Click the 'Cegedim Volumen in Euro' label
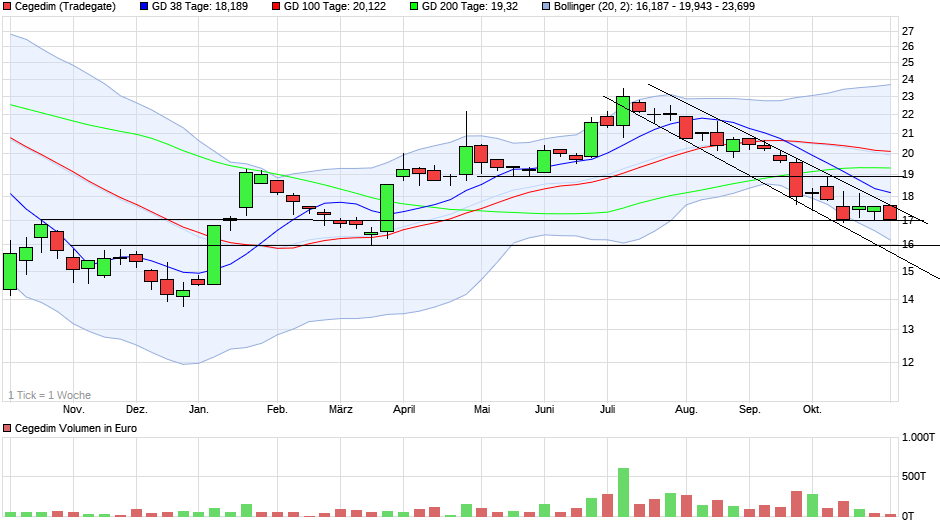The height and width of the screenshot is (526, 940). [76, 428]
